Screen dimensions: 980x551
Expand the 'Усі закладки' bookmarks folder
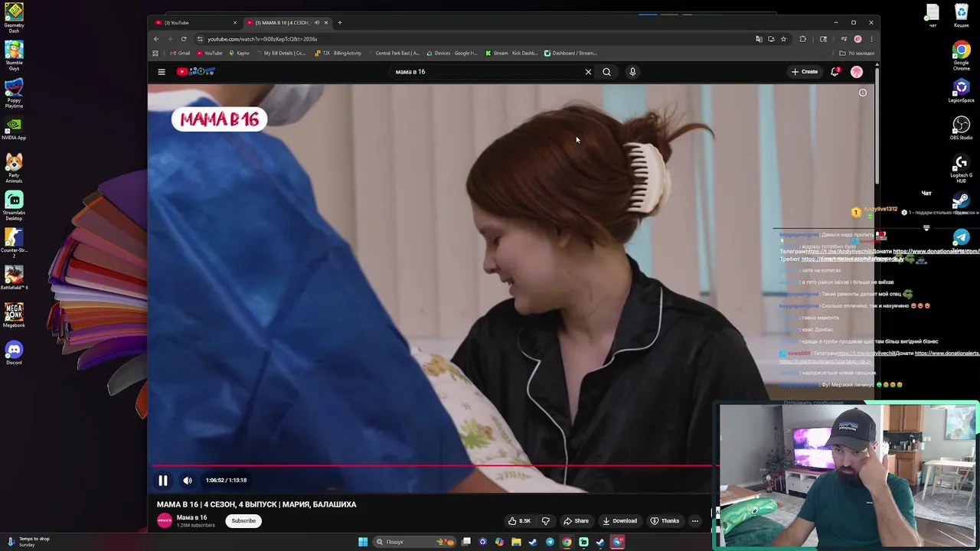point(857,54)
